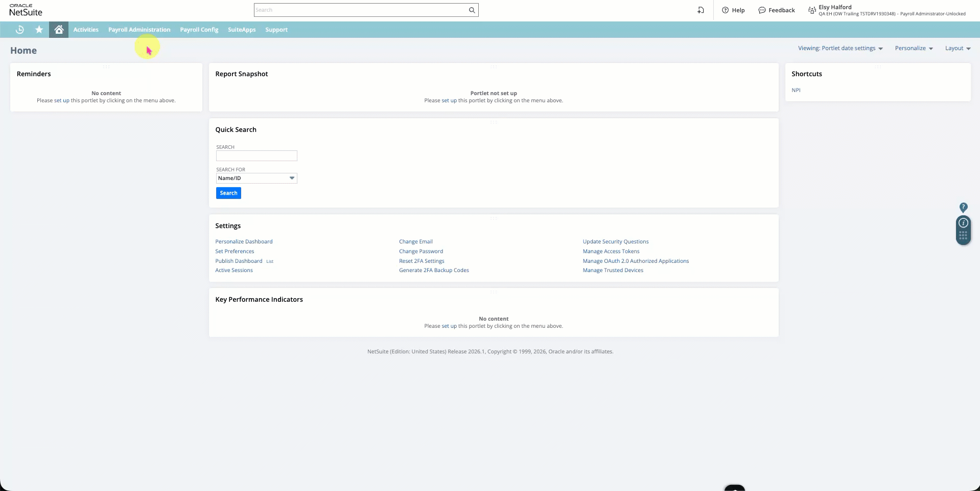
Task: Click the Settings portlet drag handle
Action: click(x=494, y=218)
